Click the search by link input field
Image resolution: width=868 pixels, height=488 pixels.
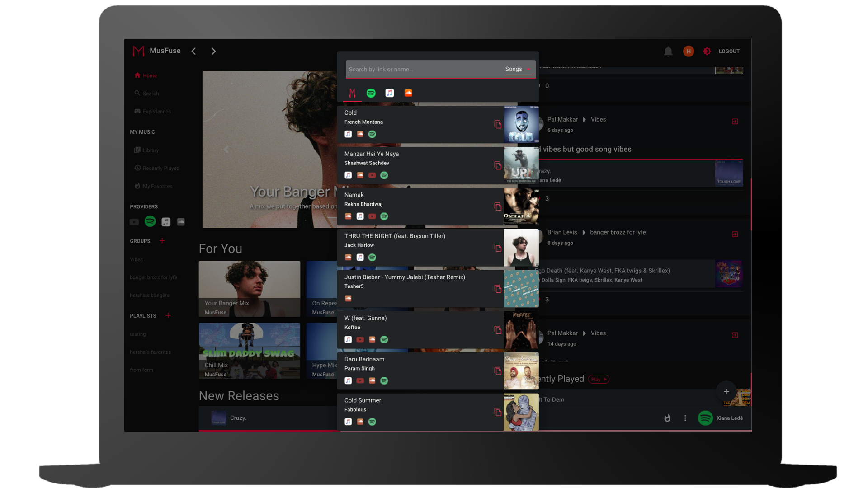click(x=423, y=69)
